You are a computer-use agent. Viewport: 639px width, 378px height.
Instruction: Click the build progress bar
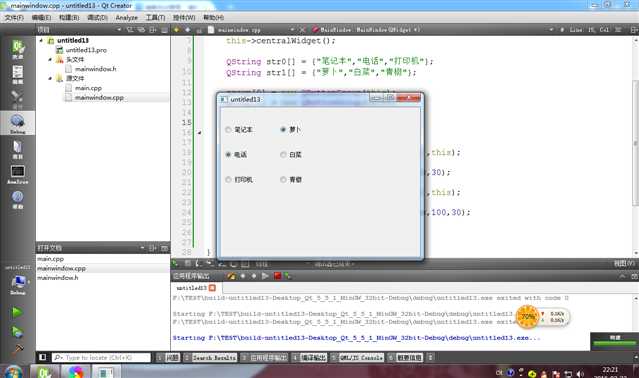[x=614, y=344]
